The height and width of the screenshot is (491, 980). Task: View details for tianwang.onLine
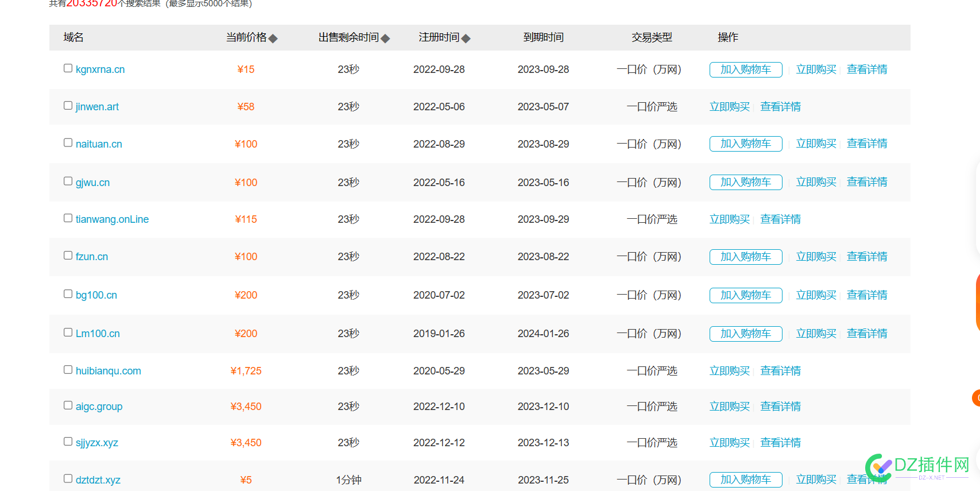point(780,219)
